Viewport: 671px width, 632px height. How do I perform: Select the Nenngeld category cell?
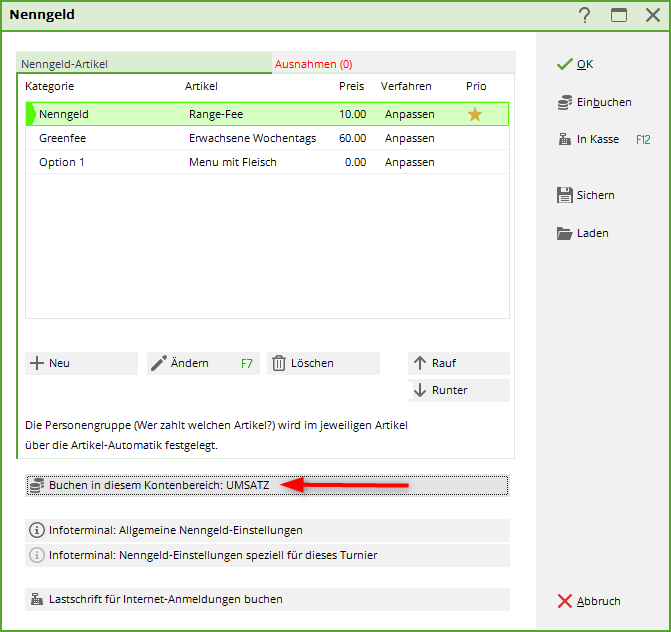point(64,114)
